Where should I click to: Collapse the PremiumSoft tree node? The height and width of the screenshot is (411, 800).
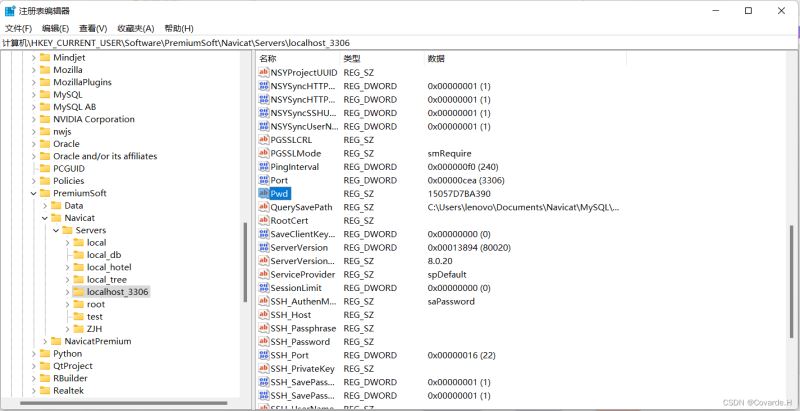[34, 193]
